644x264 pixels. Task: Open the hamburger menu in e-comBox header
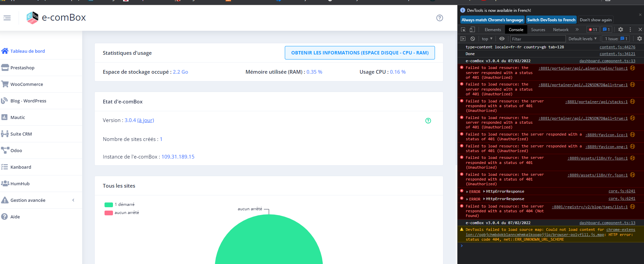[7, 18]
